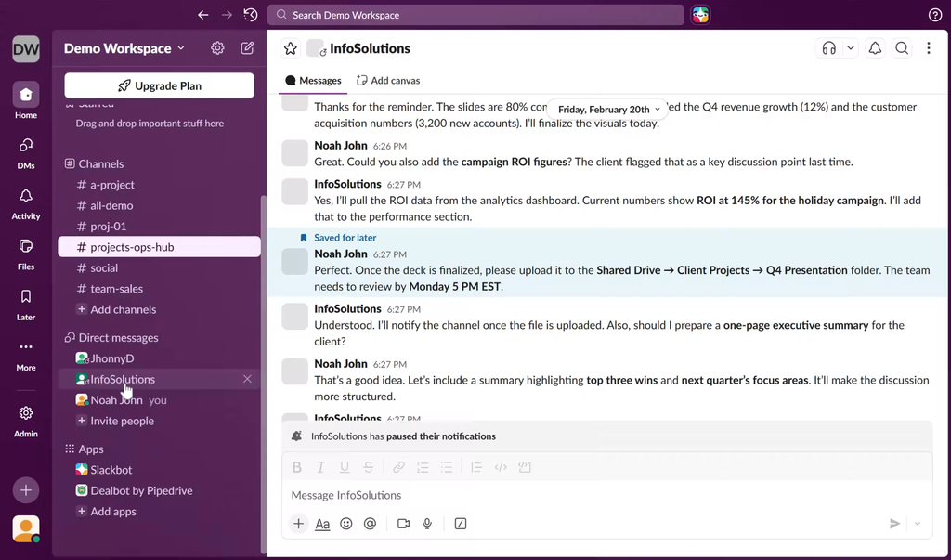This screenshot has width=951, height=560.
Task: Toggle the Aa formatting toolbar
Action: [322, 524]
